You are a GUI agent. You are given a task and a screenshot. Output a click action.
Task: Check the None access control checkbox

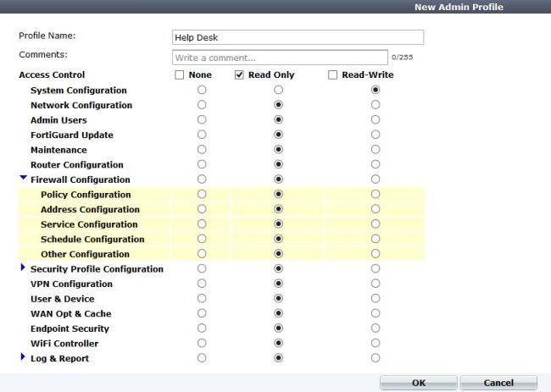[x=179, y=75]
